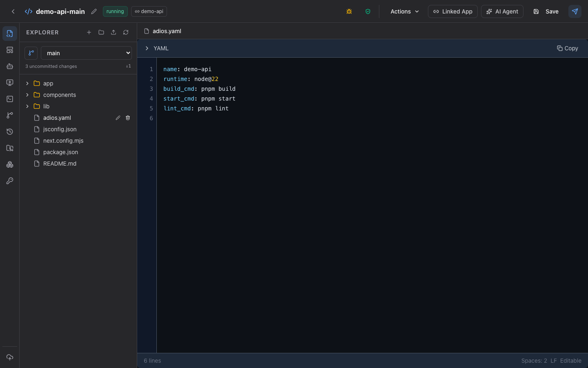This screenshot has height=368, width=588.
Task: Open the main branch selector dropdown
Action: pos(86,53)
